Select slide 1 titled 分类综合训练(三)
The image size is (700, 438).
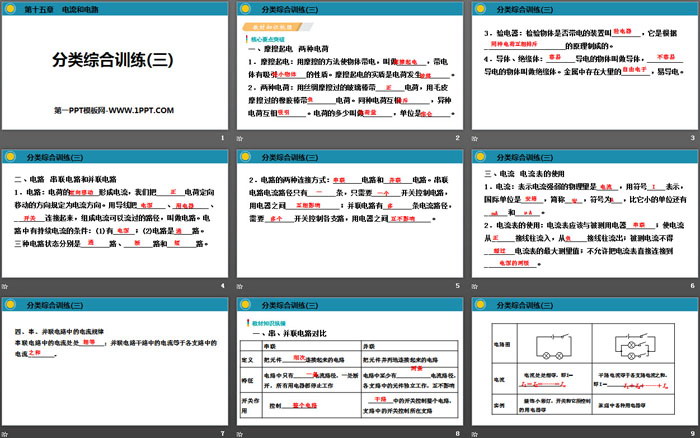pos(115,66)
